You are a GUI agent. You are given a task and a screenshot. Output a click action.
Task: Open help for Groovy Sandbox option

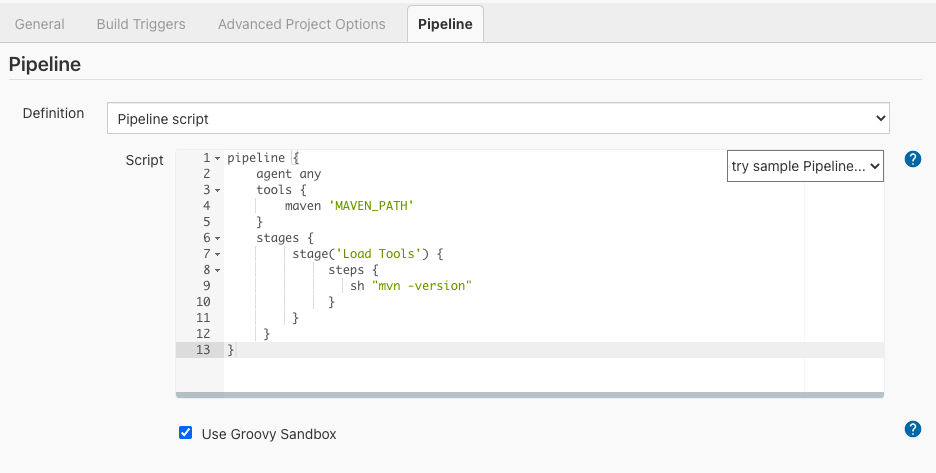coord(912,429)
